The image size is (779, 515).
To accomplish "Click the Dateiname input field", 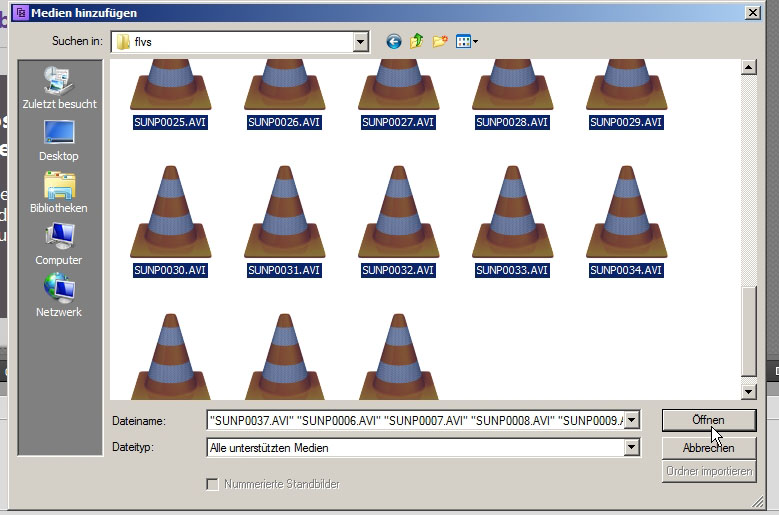I will [415, 421].
